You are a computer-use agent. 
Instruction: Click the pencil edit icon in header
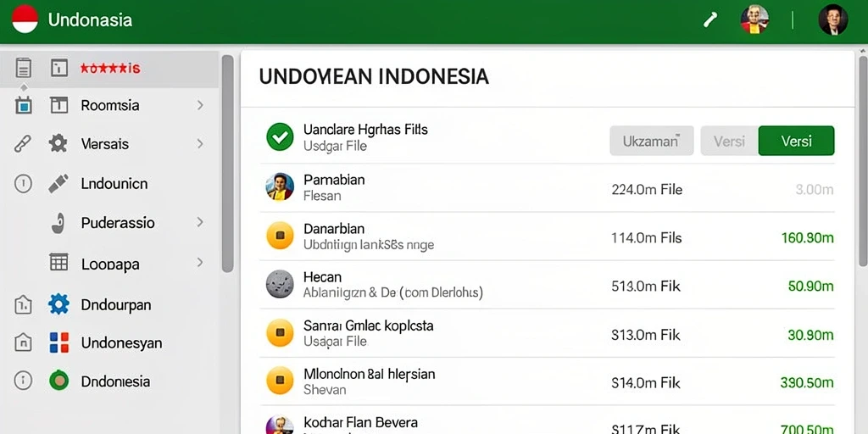[710, 20]
